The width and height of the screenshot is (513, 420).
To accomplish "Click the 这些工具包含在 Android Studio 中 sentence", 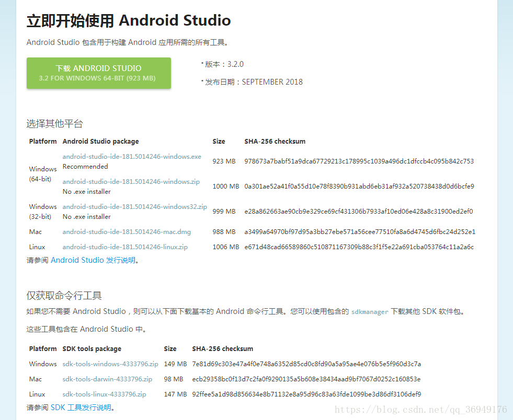I will point(86,329).
